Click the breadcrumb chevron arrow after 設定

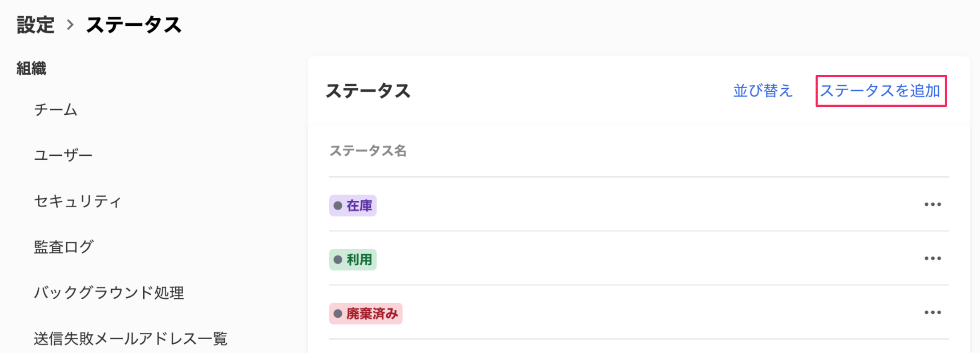[x=70, y=25]
